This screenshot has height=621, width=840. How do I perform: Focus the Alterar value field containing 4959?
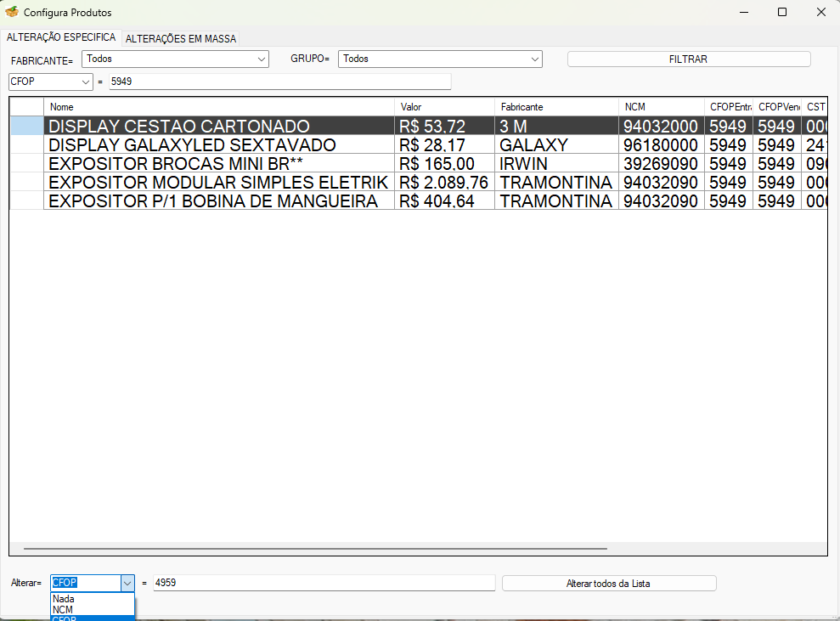click(x=324, y=583)
